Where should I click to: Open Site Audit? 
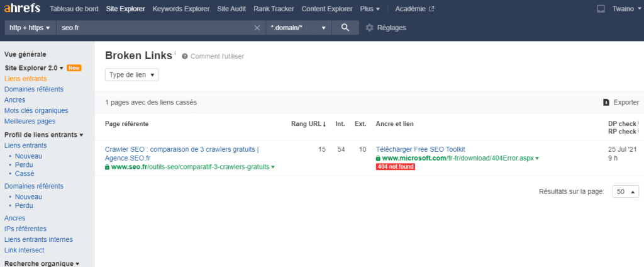pos(231,9)
